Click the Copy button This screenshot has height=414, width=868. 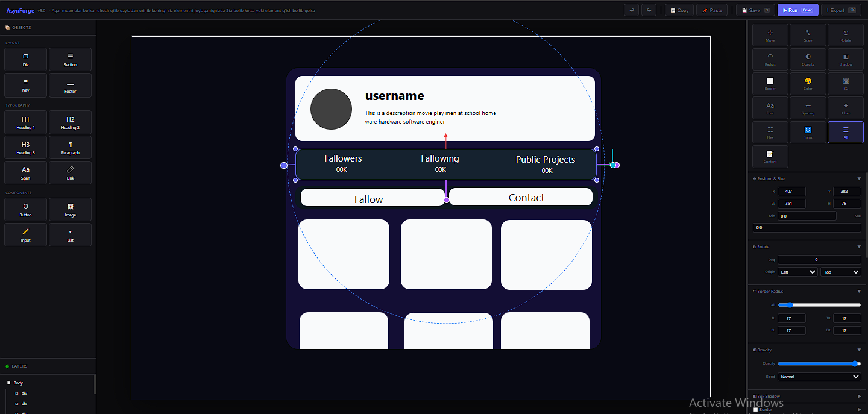(679, 10)
